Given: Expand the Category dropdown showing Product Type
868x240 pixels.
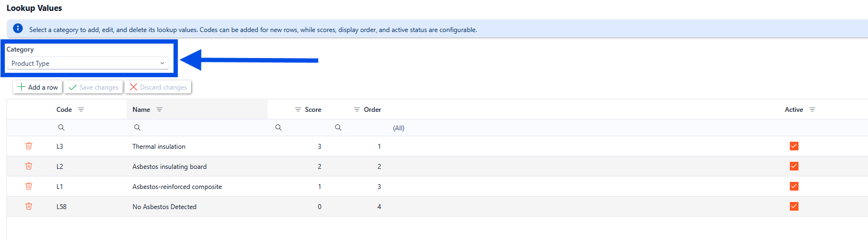Looking at the screenshot, I should (88, 64).
